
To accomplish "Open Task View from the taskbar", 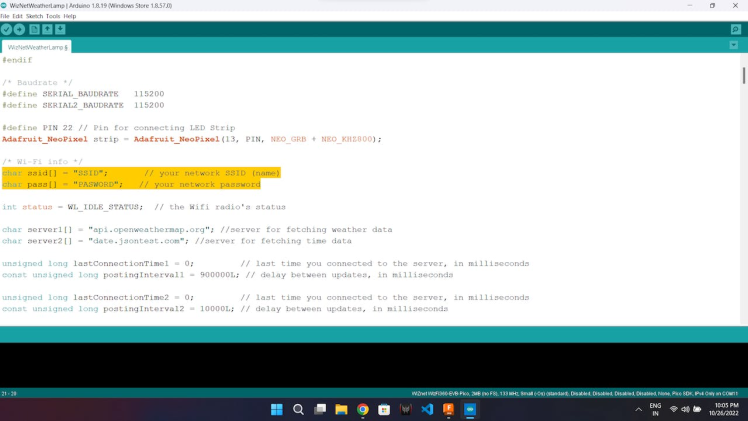I will [x=320, y=410].
